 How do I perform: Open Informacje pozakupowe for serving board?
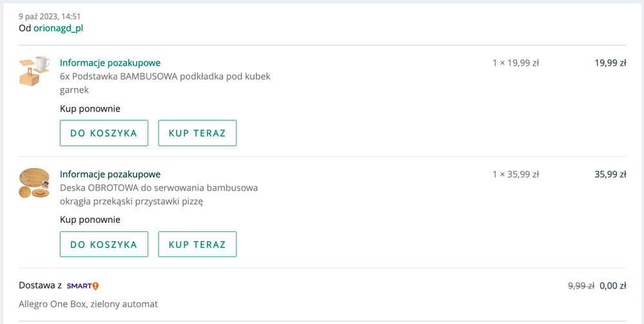(110, 174)
